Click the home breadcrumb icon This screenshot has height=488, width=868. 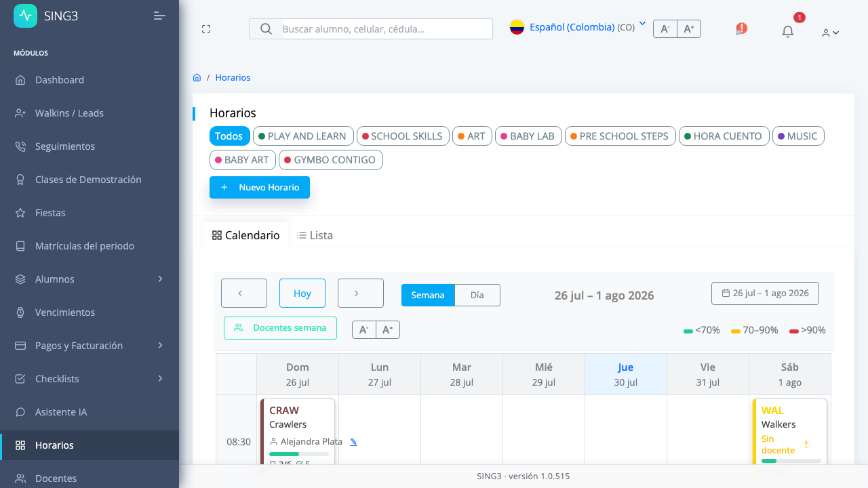197,77
